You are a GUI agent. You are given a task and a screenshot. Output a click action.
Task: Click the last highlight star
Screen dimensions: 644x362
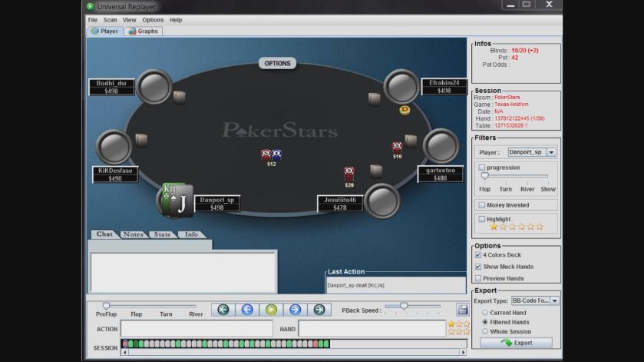(540, 227)
